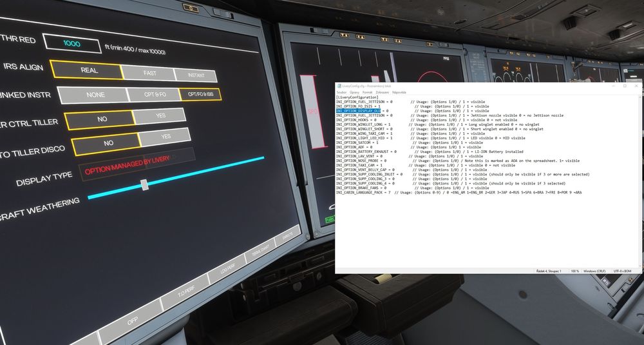644x345 pixels.
Task: Switch to the OFP tab on EFB
Action: tap(131, 319)
